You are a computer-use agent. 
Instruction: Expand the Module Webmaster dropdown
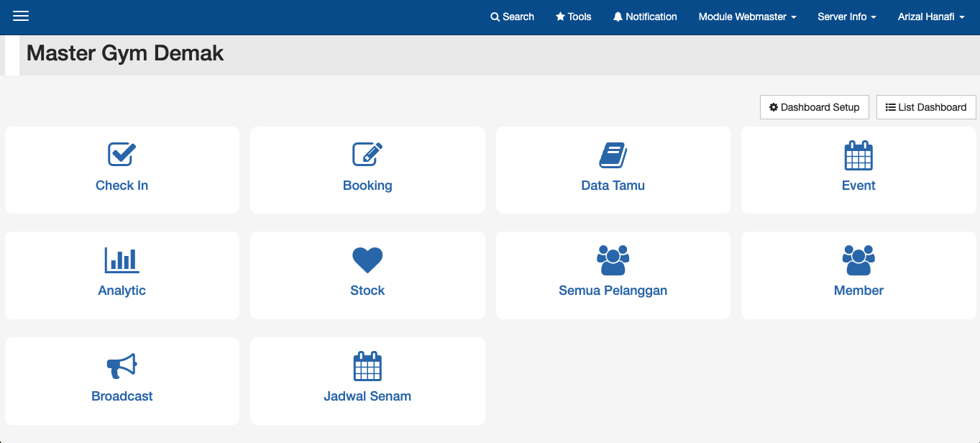(747, 17)
